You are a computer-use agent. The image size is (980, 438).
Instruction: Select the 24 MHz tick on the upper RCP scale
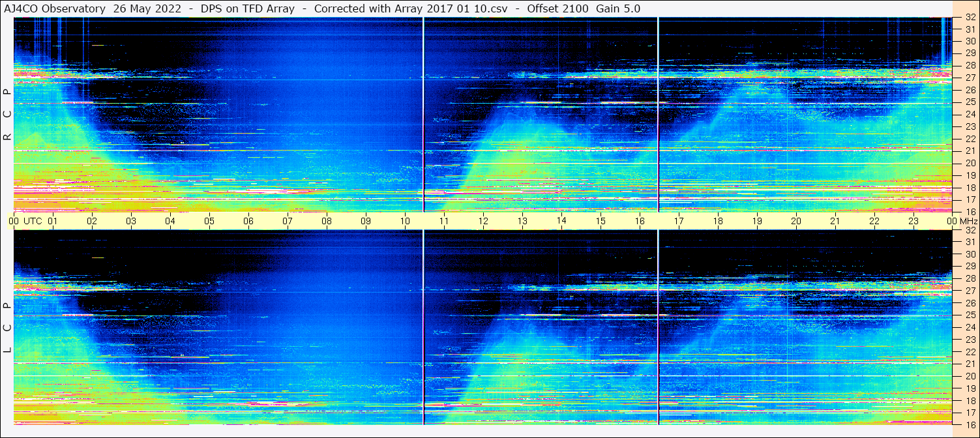[x=970, y=115]
